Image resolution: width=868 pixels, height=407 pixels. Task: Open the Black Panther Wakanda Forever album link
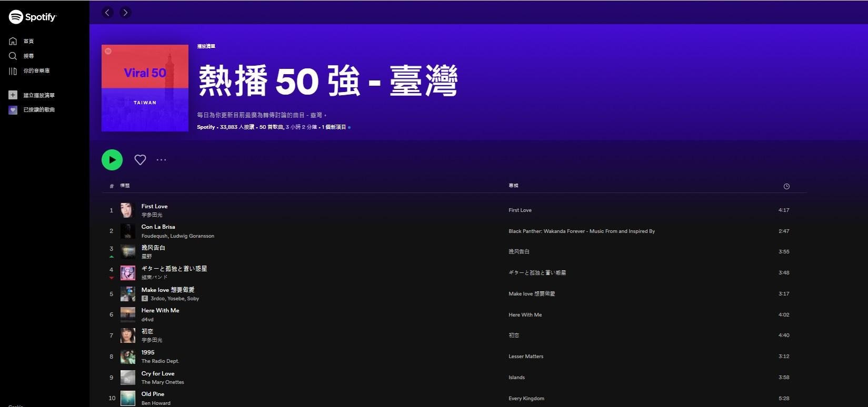(581, 231)
